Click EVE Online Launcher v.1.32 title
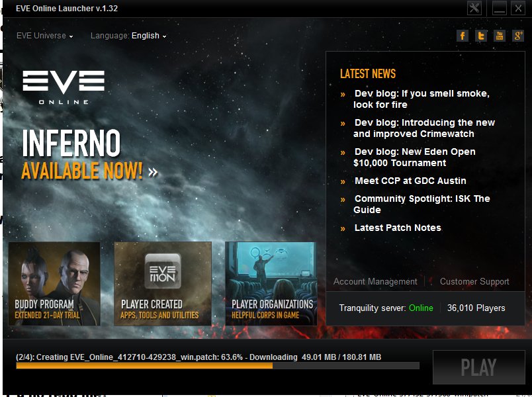 point(67,8)
